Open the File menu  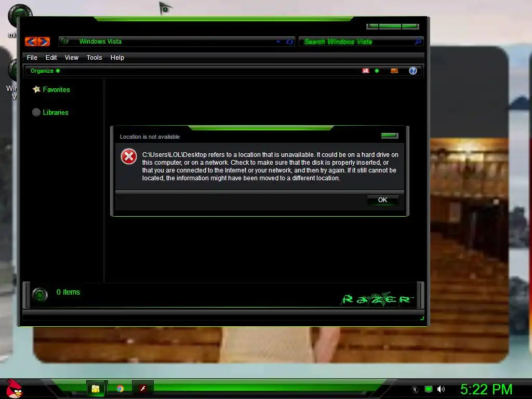32,57
